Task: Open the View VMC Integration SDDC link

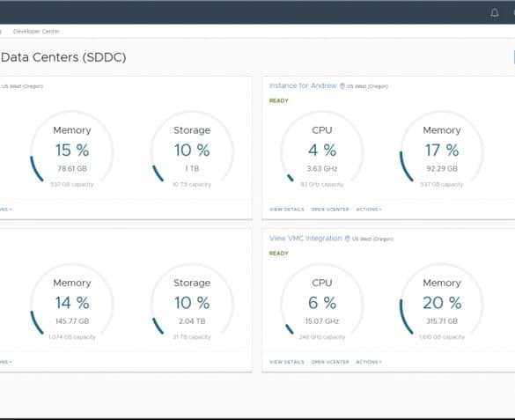Action: [x=305, y=239]
